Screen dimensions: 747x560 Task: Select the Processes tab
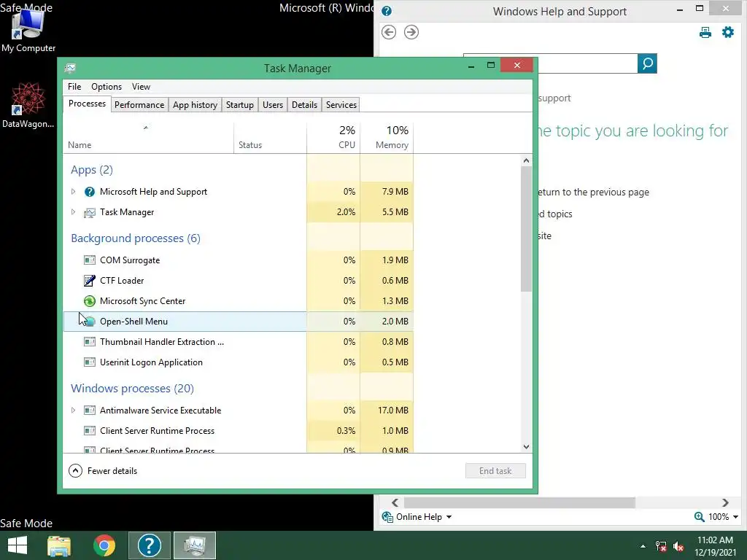[x=88, y=104]
